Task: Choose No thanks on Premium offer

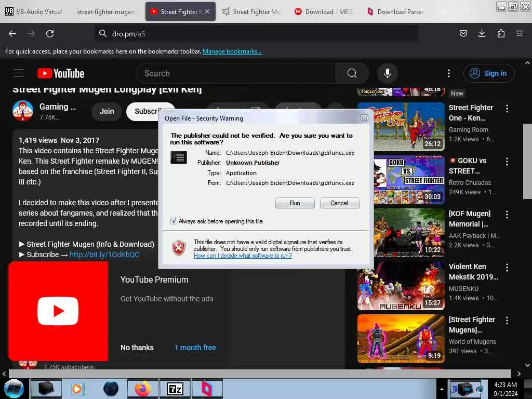Action: coord(137,348)
